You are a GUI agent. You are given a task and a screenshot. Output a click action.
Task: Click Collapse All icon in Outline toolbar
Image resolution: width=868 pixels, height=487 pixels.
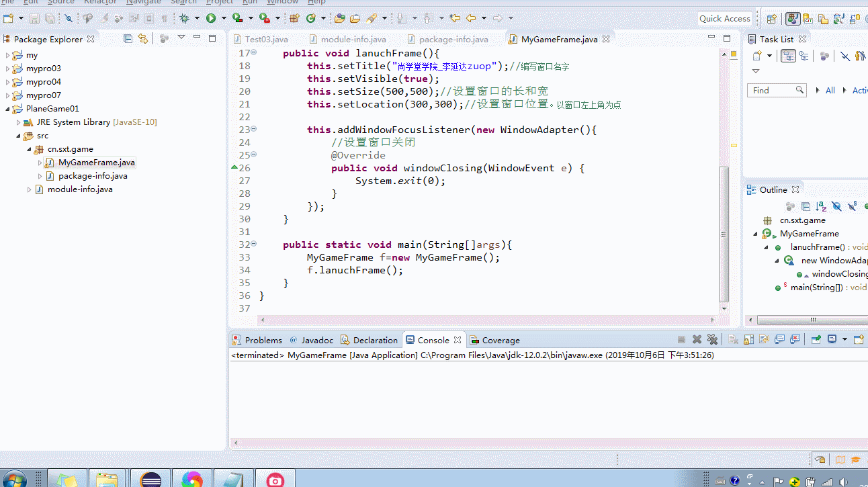point(806,207)
